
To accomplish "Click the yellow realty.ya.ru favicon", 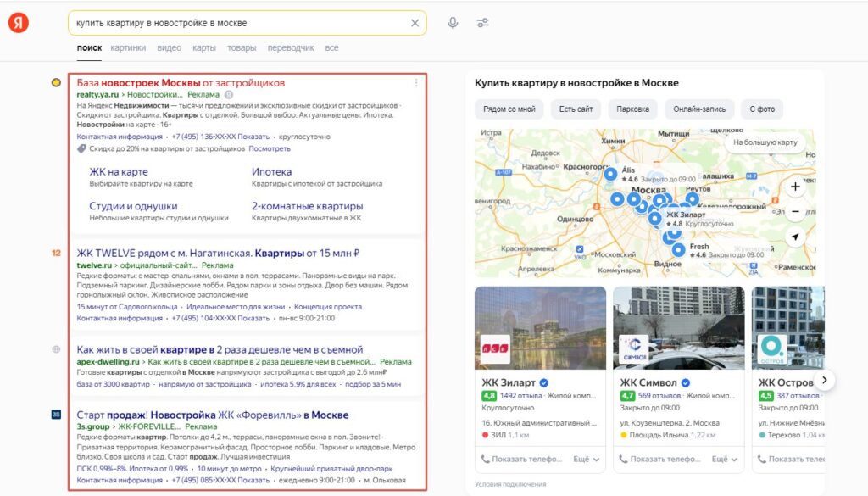I will [56, 82].
